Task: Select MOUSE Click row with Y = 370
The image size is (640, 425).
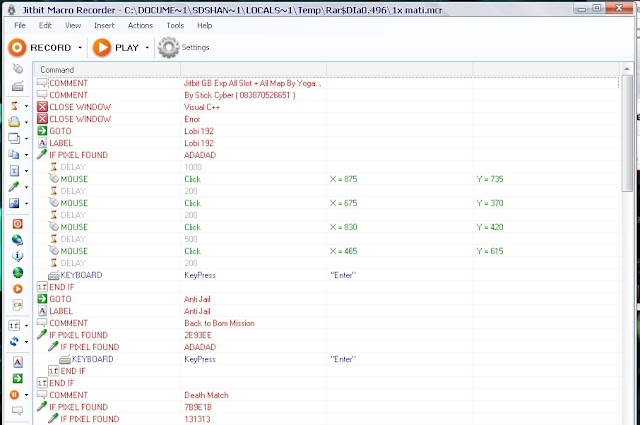Action: (x=327, y=203)
